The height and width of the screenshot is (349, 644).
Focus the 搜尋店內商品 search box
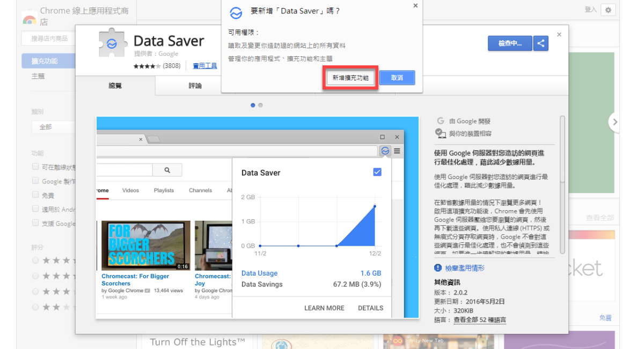click(48, 38)
